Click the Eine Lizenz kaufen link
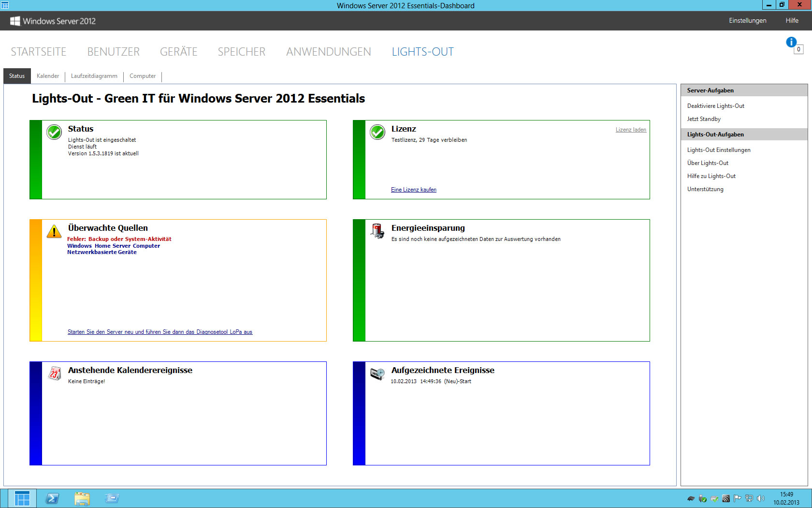812x508 pixels. [x=414, y=190]
